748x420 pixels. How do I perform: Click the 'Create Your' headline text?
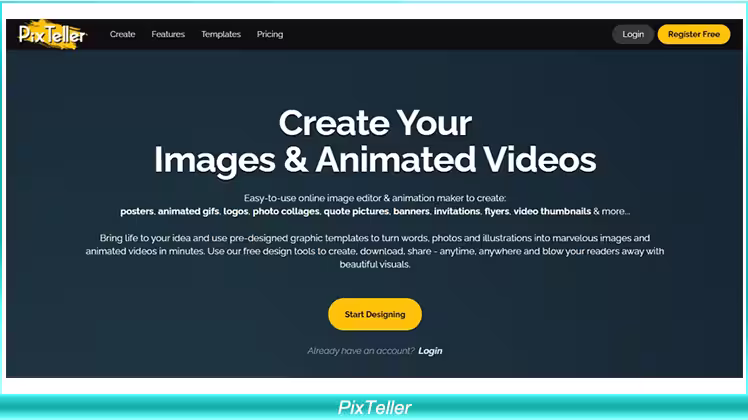click(x=375, y=123)
